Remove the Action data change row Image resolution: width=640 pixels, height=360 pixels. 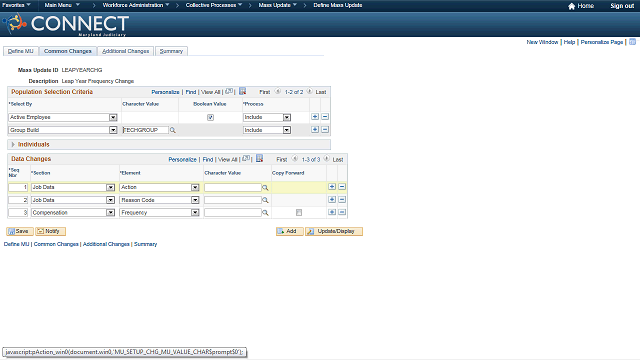[x=342, y=187]
